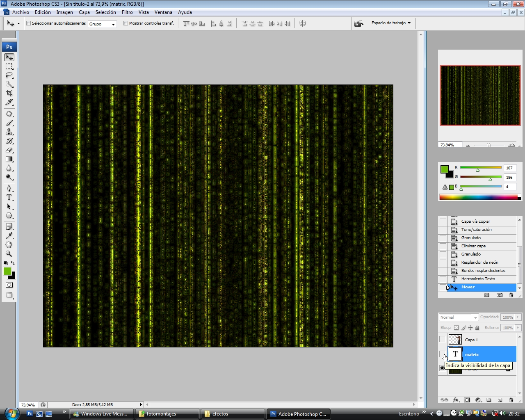Screen dimensions: 525x420
Task: Select the Horizontal Type tool
Action: tap(9, 197)
